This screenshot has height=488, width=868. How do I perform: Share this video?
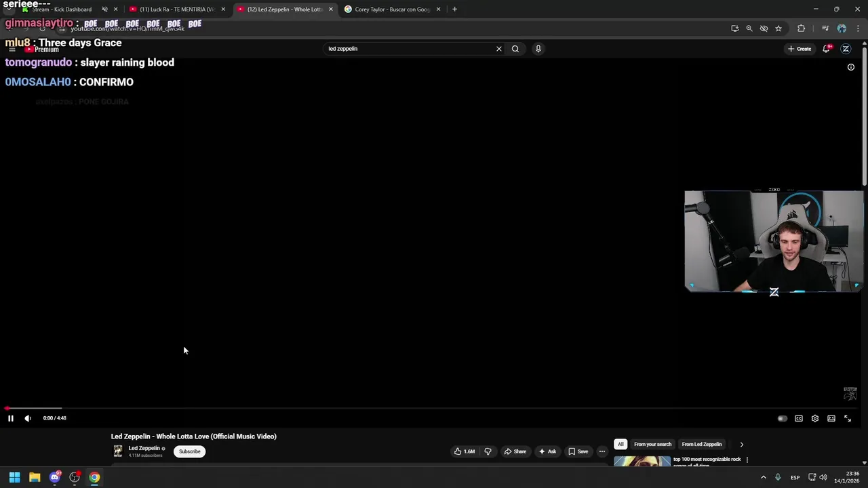point(514,451)
